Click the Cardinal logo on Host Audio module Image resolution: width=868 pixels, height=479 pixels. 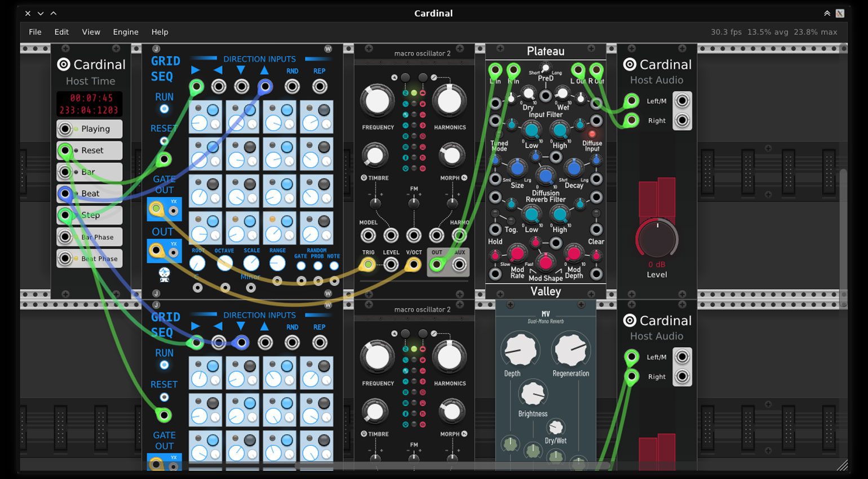tap(630, 64)
